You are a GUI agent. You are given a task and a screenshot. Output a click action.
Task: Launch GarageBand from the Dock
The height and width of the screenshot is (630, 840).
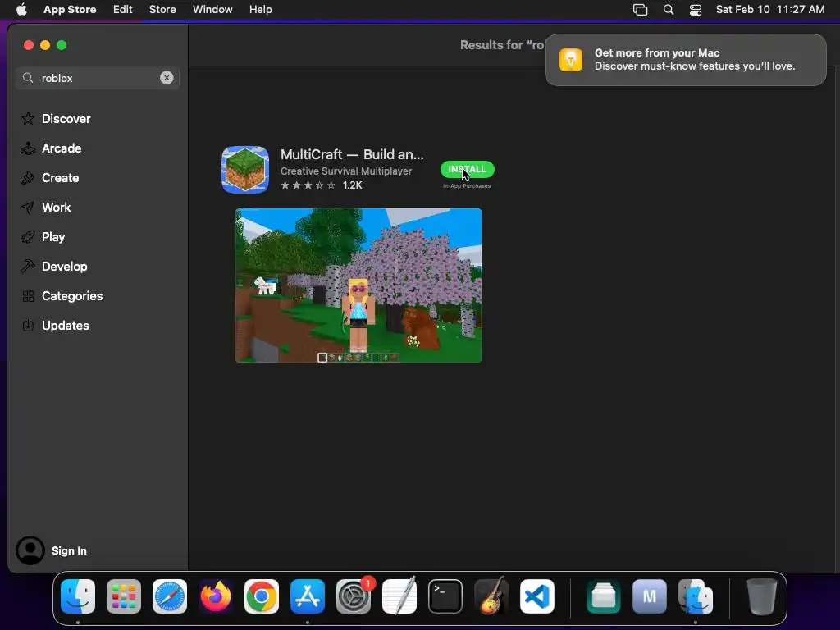pyautogui.click(x=491, y=596)
